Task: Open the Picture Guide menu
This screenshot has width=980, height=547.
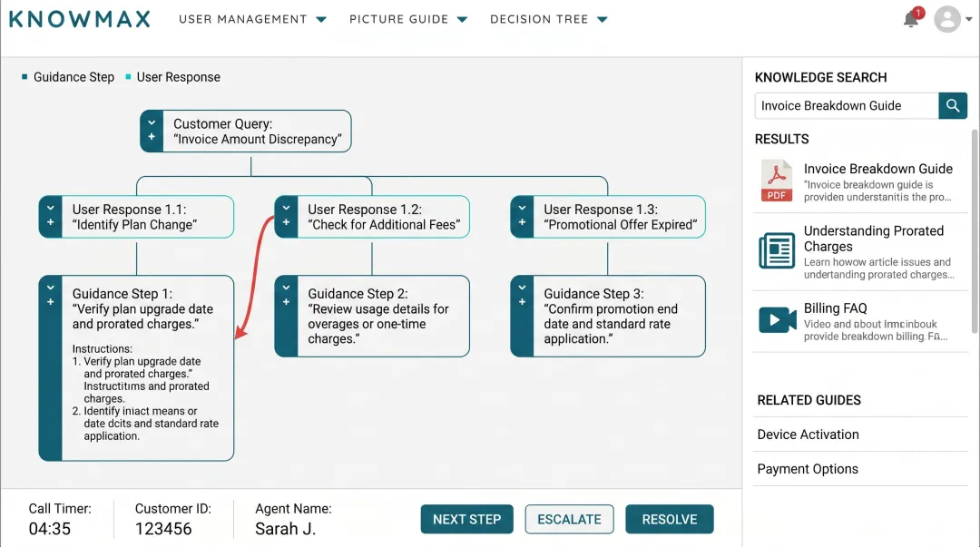Action: pos(408,19)
